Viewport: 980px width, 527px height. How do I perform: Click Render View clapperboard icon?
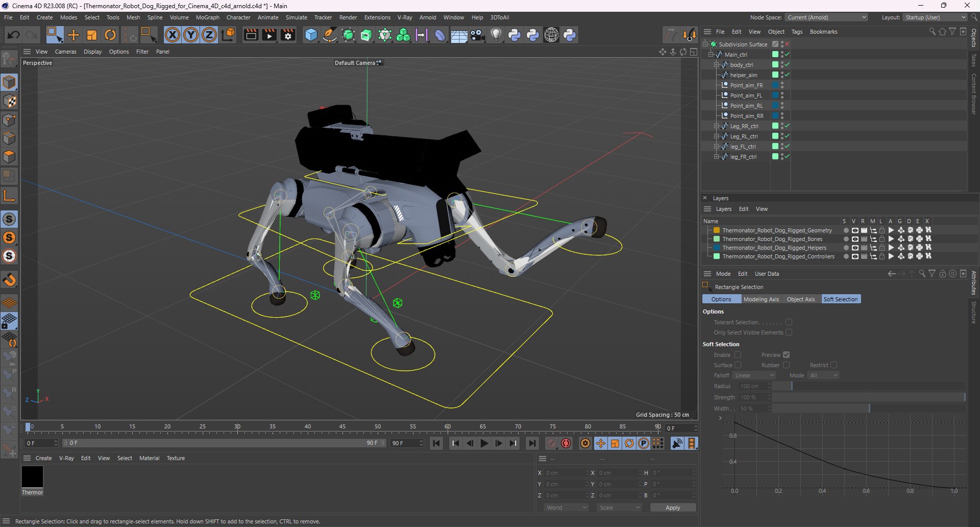(x=251, y=35)
